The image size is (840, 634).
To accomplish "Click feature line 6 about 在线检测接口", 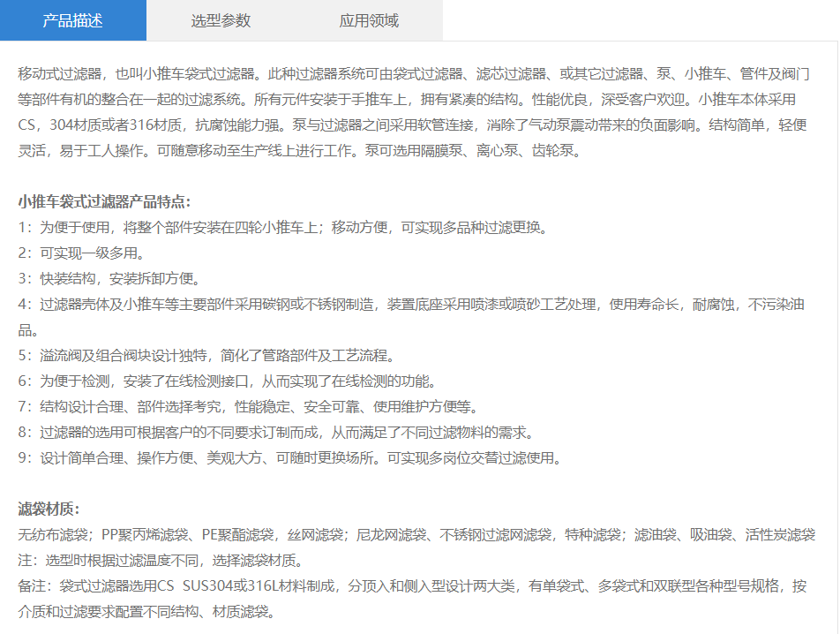I will 229,381.
